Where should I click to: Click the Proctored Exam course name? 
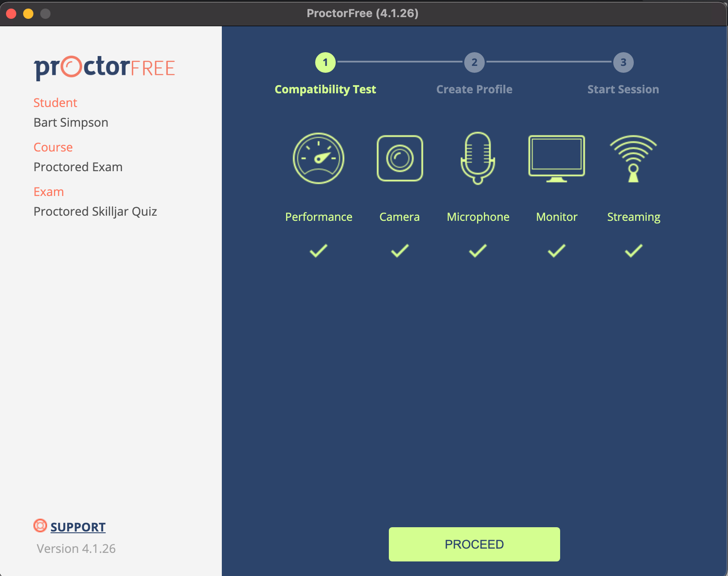[x=78, y=167]
